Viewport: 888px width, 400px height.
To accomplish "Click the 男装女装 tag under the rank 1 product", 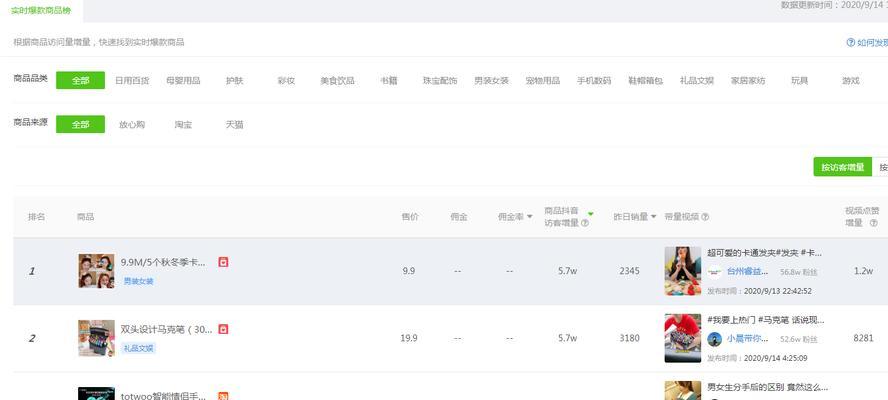I will click(x=139, y=281).
